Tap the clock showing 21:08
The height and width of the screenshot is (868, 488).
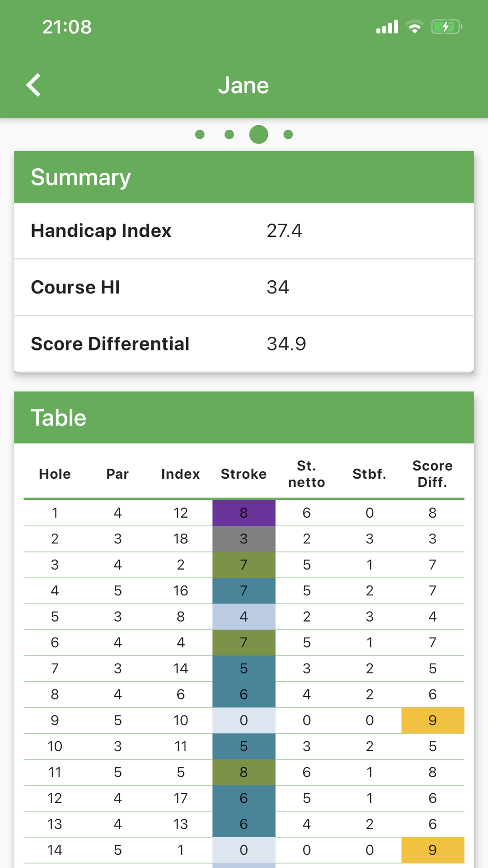coord(67,27)
